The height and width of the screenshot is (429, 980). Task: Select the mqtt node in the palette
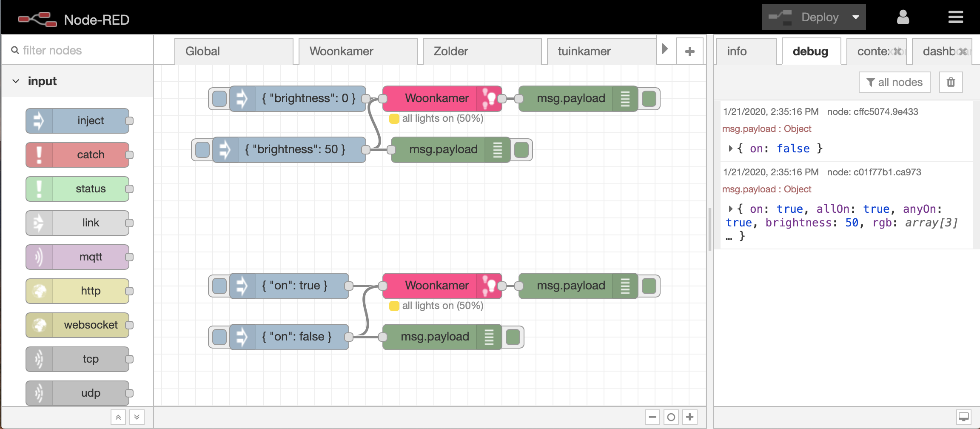click(x=78, y=257)
